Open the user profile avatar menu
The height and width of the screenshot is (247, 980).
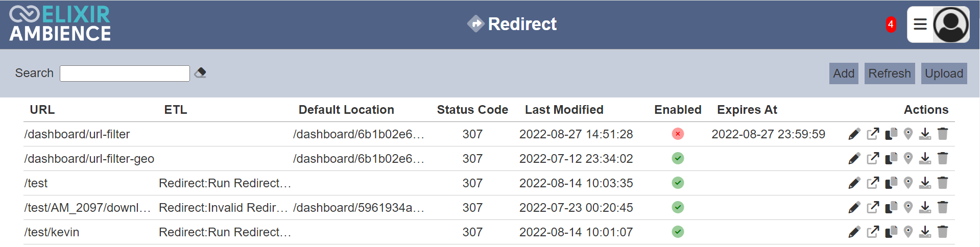[951, 24]
